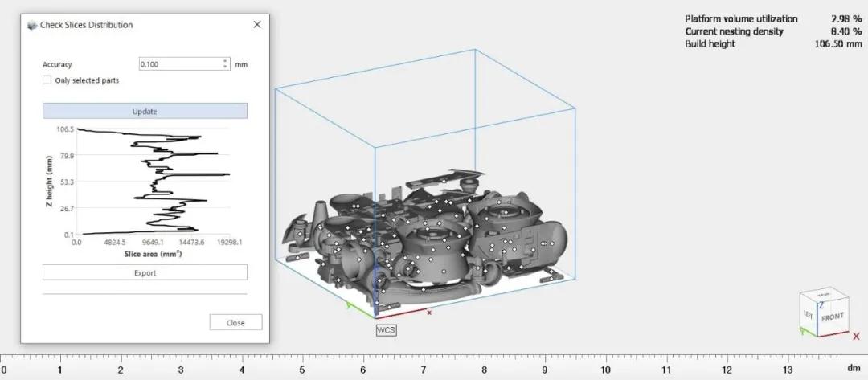Select the FRONT face of view cube
The height and width of the screenshot is (380, 868).
833,317
